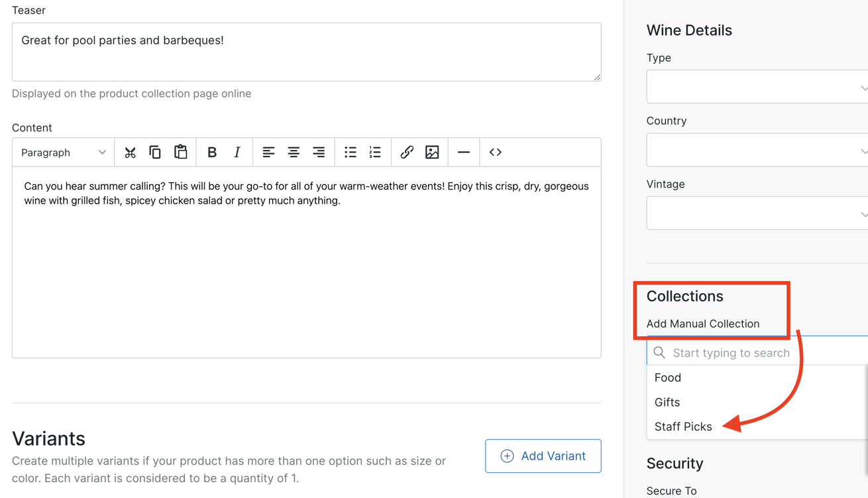
Task: Choose Gifts in the collections dropdown list
Action: click(x=667, y=402)
